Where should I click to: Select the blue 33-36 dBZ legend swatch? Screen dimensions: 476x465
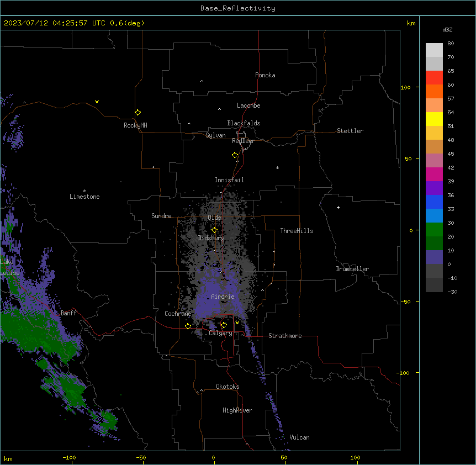[434, 202]
